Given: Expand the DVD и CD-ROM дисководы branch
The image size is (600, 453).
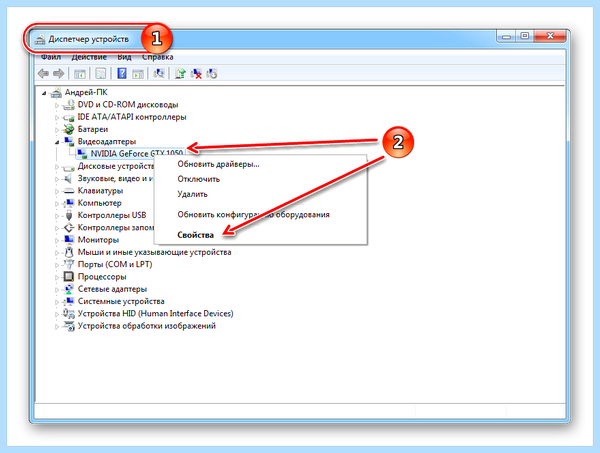Looking at the screenshot, I should (x=57, y=105).
